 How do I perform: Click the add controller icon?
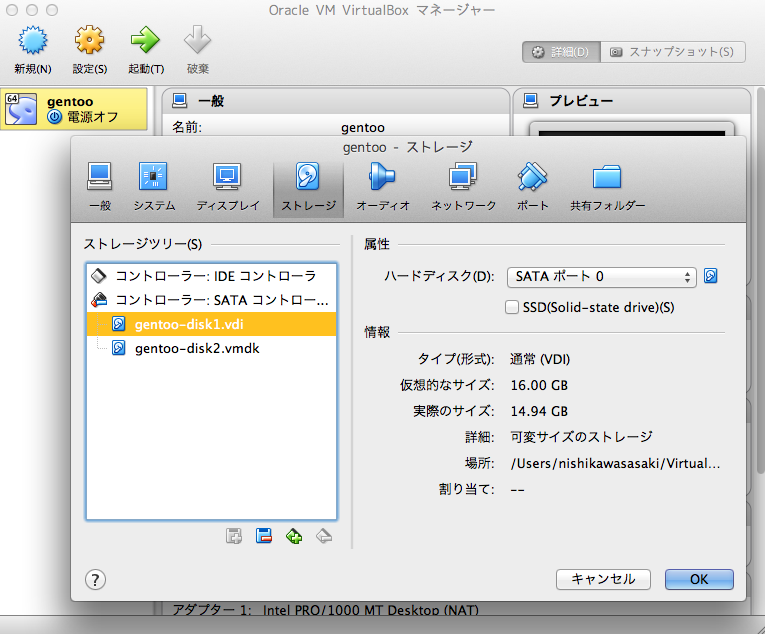point(234,536)
